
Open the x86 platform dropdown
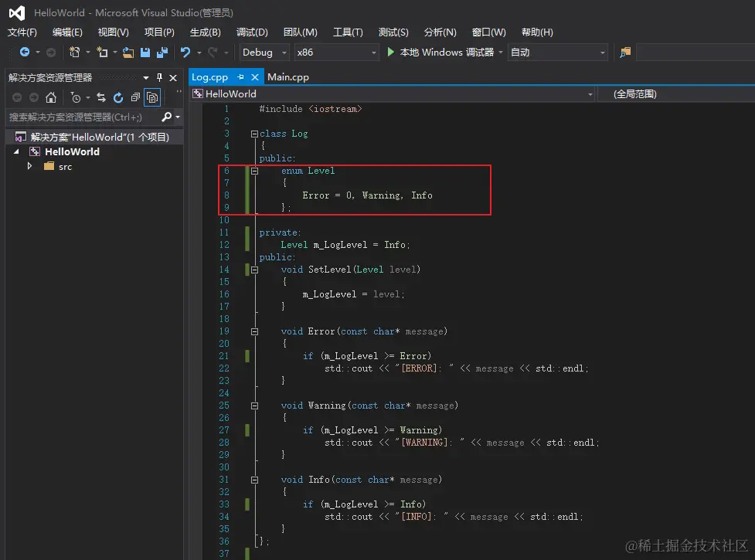pyautogui.click(x=374, y=53)
